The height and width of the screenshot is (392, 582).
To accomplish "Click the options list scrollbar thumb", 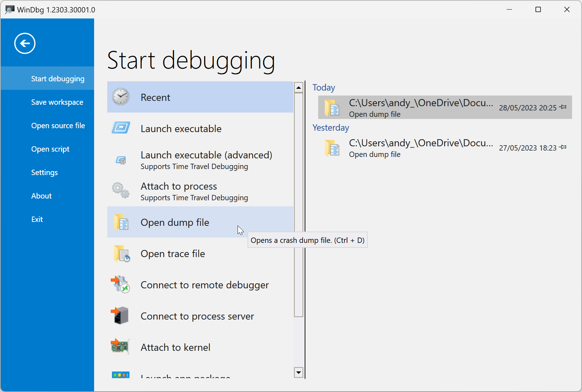I will click(299, 205).
